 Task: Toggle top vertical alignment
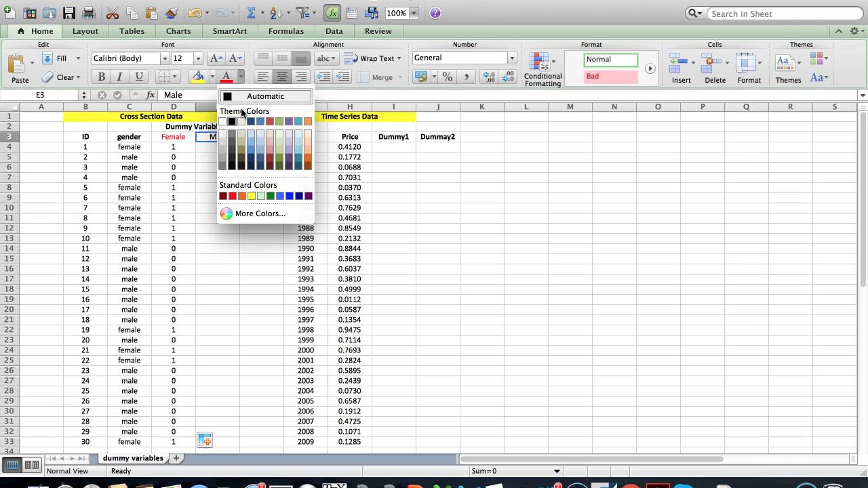click(263, 58)
